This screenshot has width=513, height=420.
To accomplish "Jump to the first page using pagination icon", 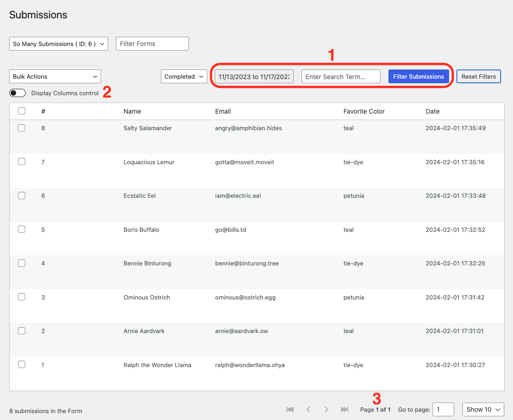I will [x=290, y=409].
